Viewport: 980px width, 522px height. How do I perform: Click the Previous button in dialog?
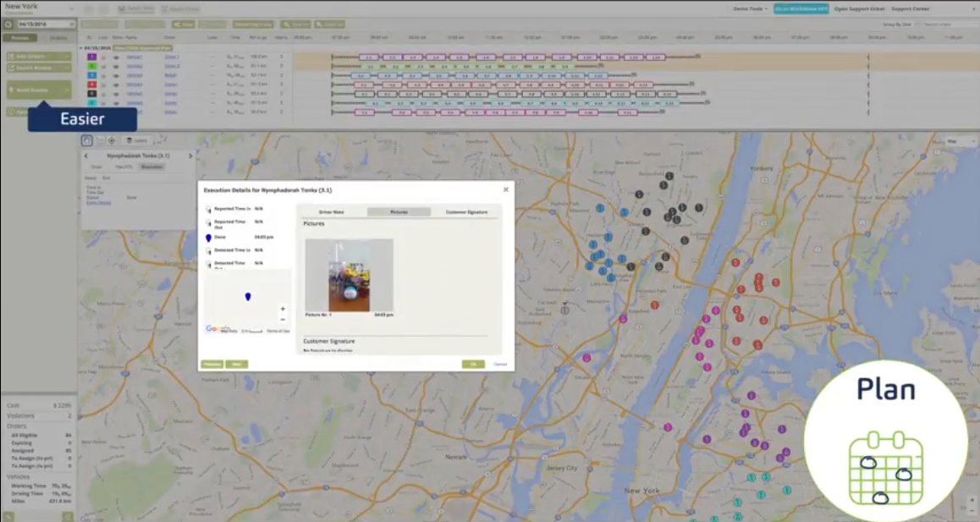pyautogui.click(x=212, y=364)
